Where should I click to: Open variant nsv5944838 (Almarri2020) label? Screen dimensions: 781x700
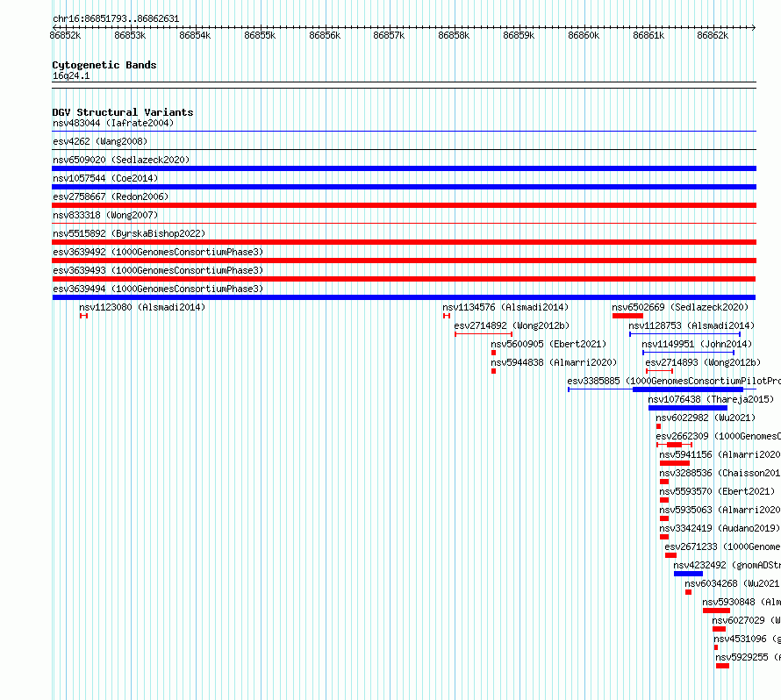pyautogui.click(x=554, y=362)
